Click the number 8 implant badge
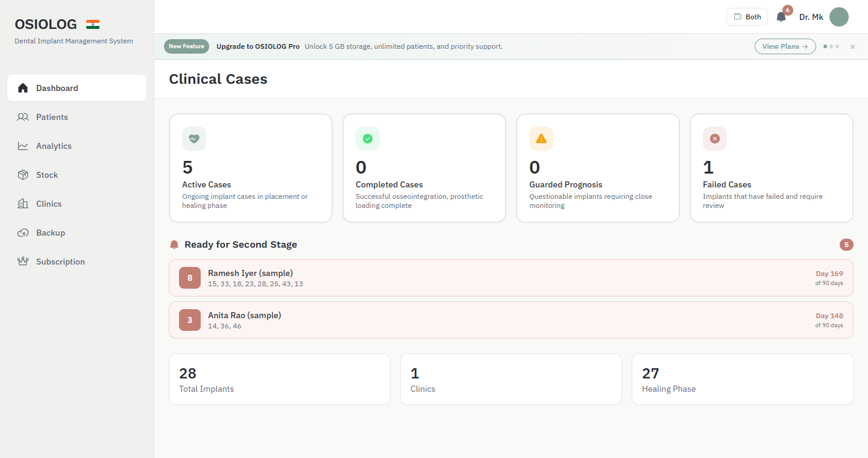The image size is (868, 458). coord(190,278)
